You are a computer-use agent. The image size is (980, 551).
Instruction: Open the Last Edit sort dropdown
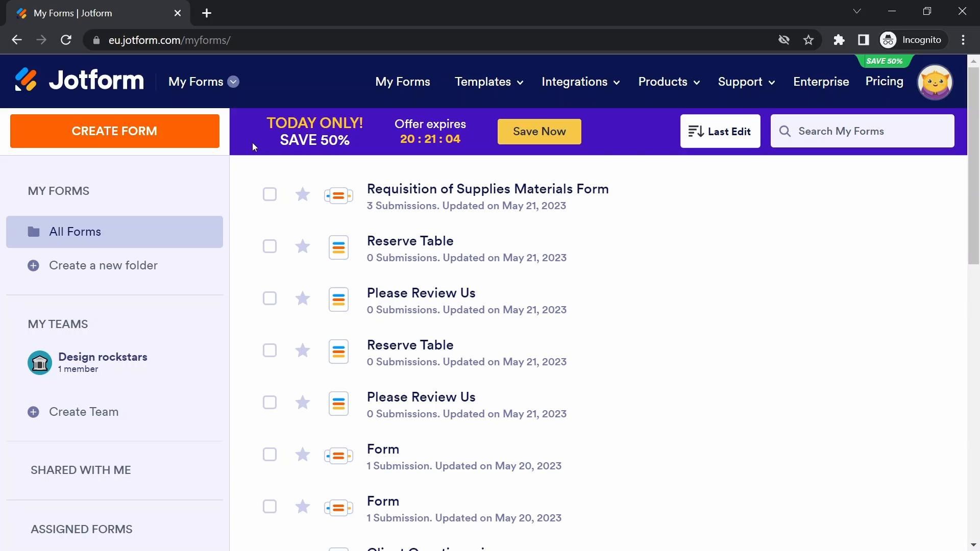point(720,132)
